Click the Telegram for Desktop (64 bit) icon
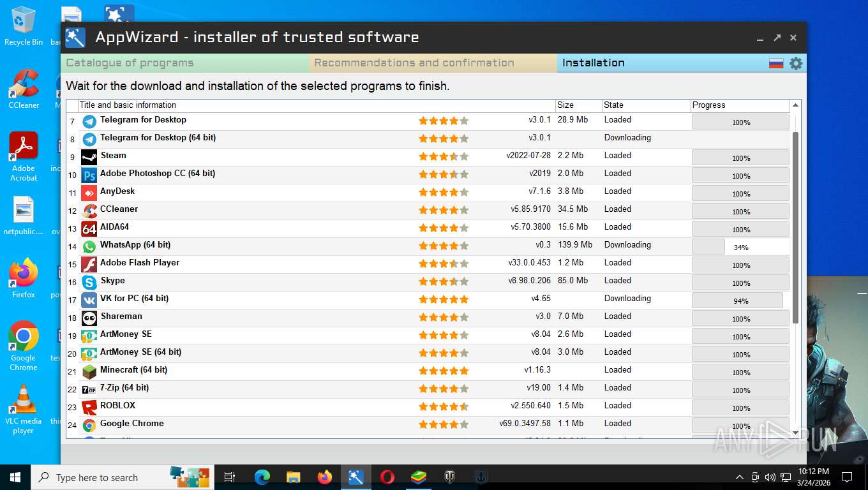868x490 pixels. pyautogui.click(x=89, y=139)
